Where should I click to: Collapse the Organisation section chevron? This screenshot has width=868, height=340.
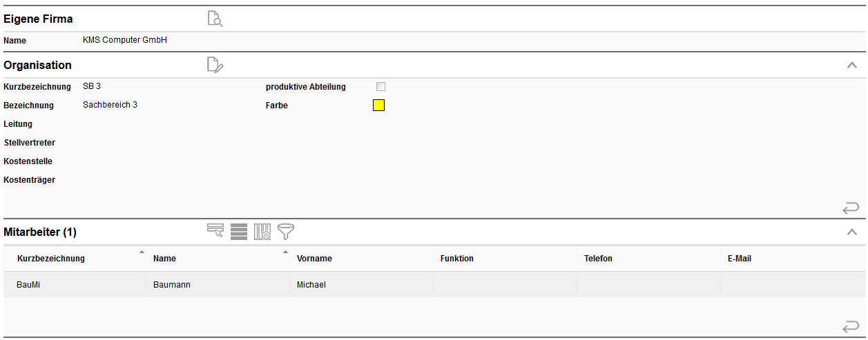852,66
